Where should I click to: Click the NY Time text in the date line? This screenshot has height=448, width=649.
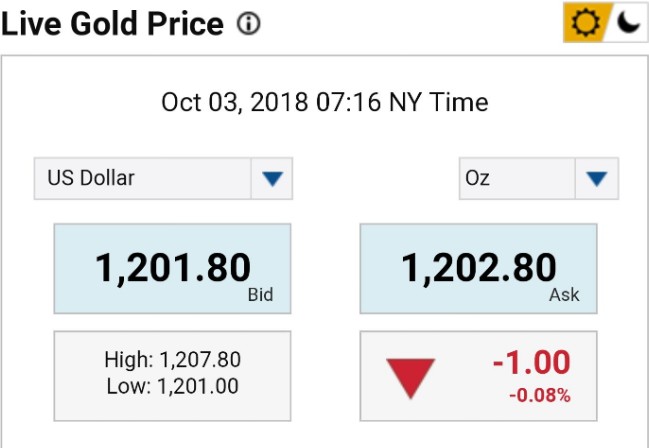tap(441, 102)
